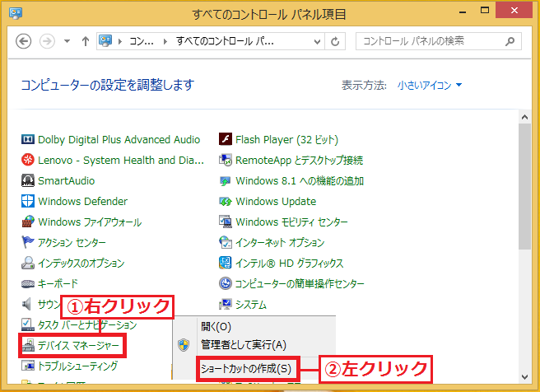Click the すべてのコントロール パ... breadcrumb
Viewport: 540px width, 392px height.
click(225, 42)
